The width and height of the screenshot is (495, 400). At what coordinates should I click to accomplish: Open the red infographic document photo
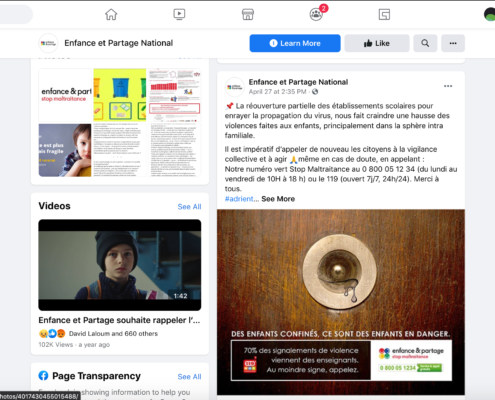pos(175,95)
